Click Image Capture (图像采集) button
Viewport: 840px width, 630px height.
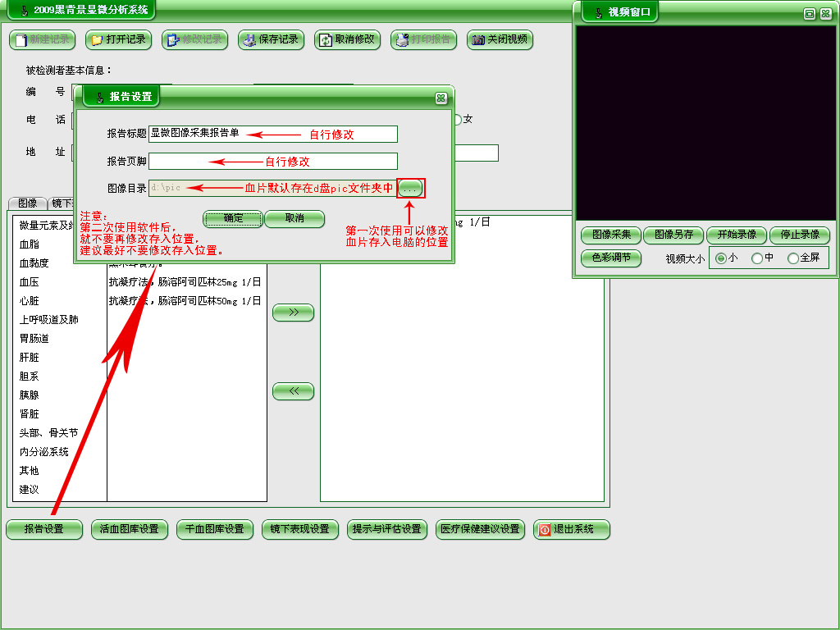611,235
